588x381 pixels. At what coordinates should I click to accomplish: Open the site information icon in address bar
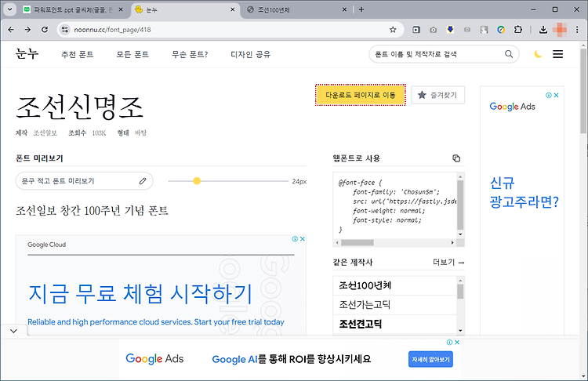[65, 30]
